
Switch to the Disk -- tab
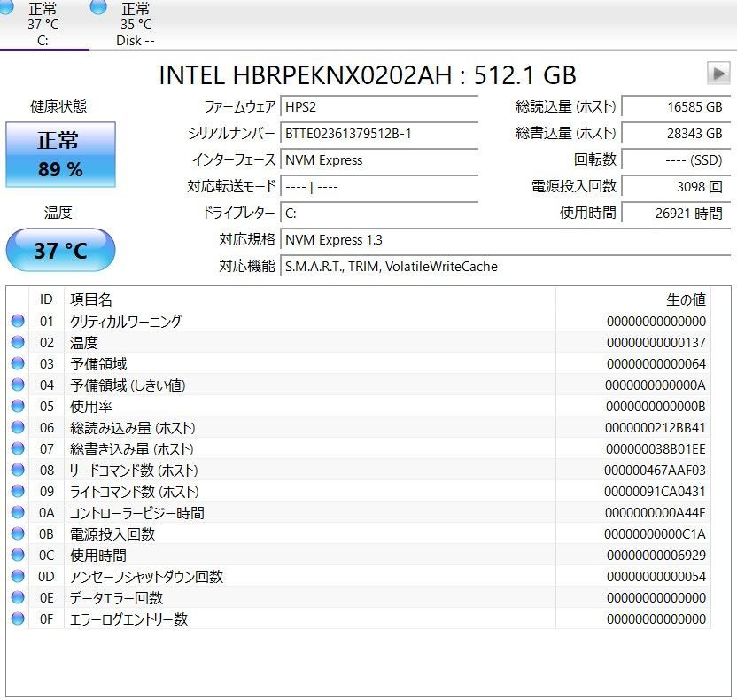click(135, 25)
